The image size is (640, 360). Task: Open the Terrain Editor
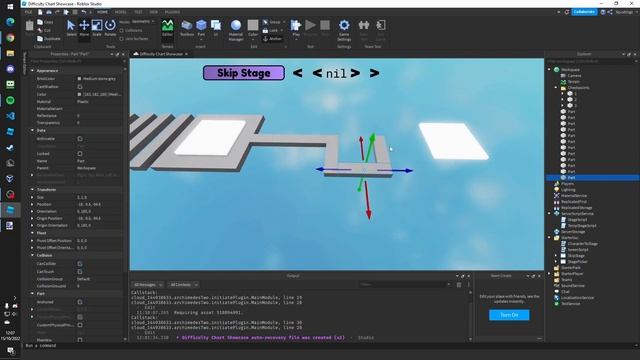pos(167,28)
